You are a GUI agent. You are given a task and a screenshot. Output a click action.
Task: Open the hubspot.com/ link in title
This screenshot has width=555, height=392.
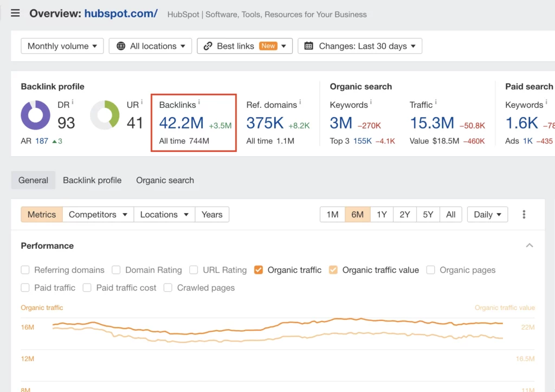(121, 14)
